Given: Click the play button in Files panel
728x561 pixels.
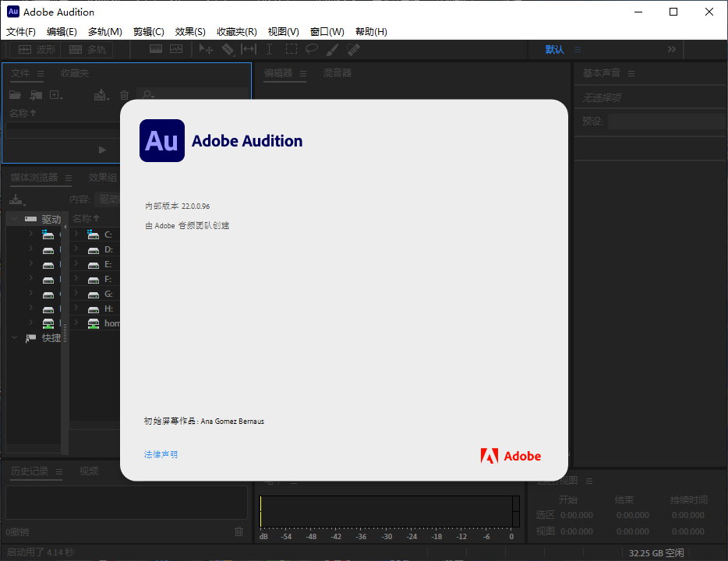Looking at the screenshot, I should click(x=103, y=150).
